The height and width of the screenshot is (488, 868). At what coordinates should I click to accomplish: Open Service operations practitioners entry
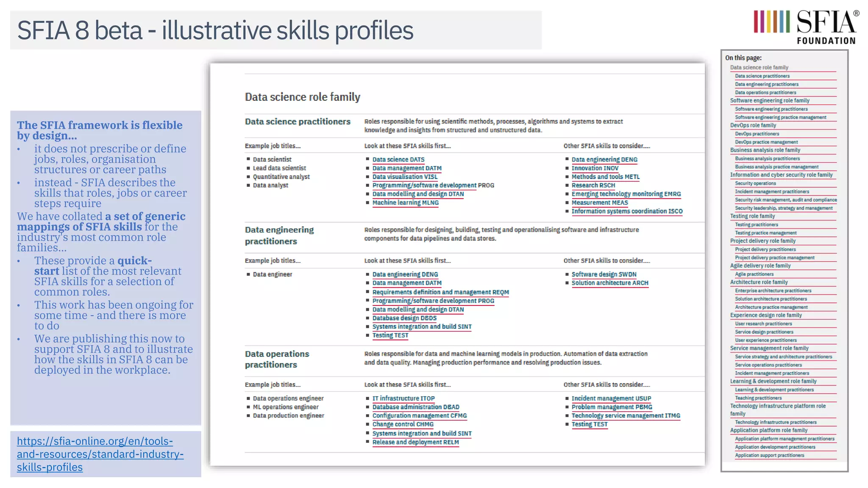768,365
